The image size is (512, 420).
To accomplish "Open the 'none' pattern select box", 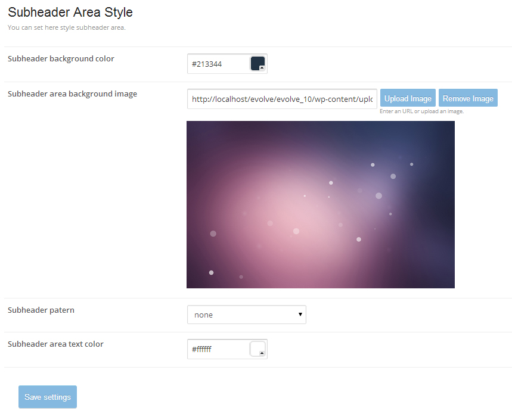I will pos(244,315).
